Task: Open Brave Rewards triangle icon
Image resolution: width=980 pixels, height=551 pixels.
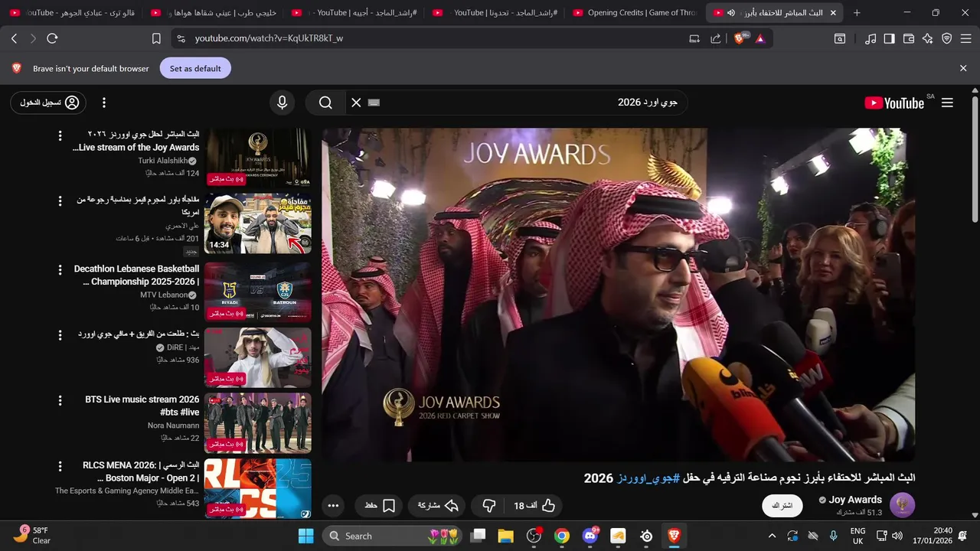Action: (760, 38)
